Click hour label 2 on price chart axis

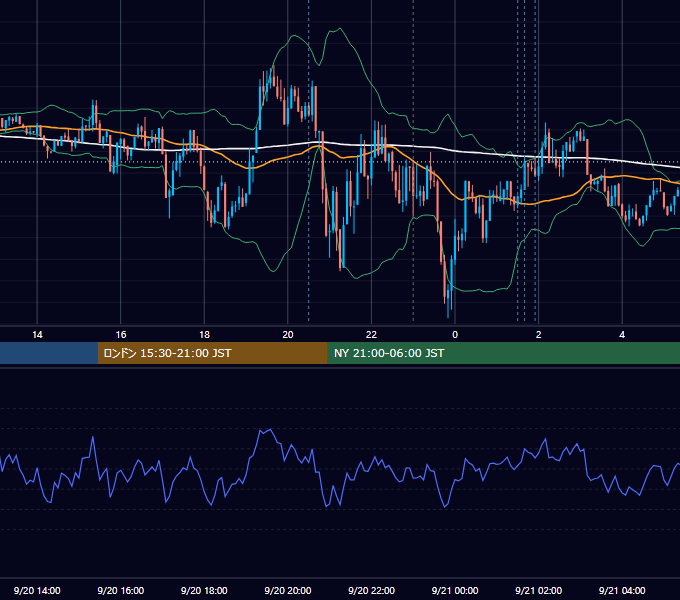(539, 335)
